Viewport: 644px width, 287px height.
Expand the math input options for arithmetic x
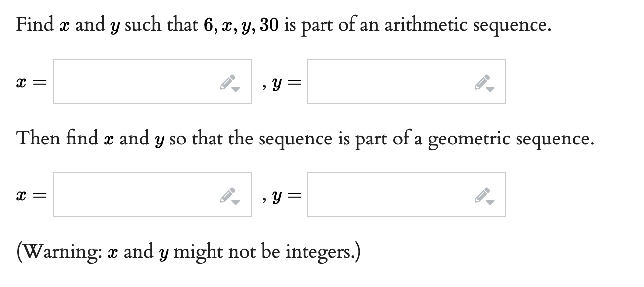tap(235, 90)
